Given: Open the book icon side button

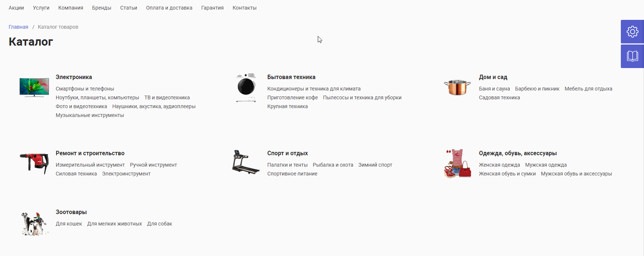Looking at the screenshot, I should click(632, 56).
